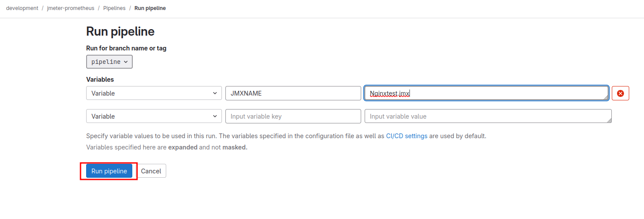
Task: Remove the JMXNAME variable row
Action: [x=621, y=93]
